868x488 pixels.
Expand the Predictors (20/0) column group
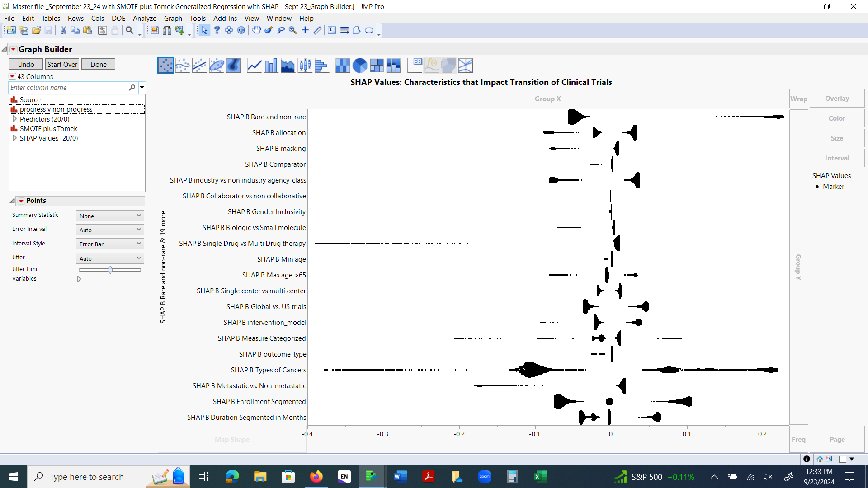point(14,119)
